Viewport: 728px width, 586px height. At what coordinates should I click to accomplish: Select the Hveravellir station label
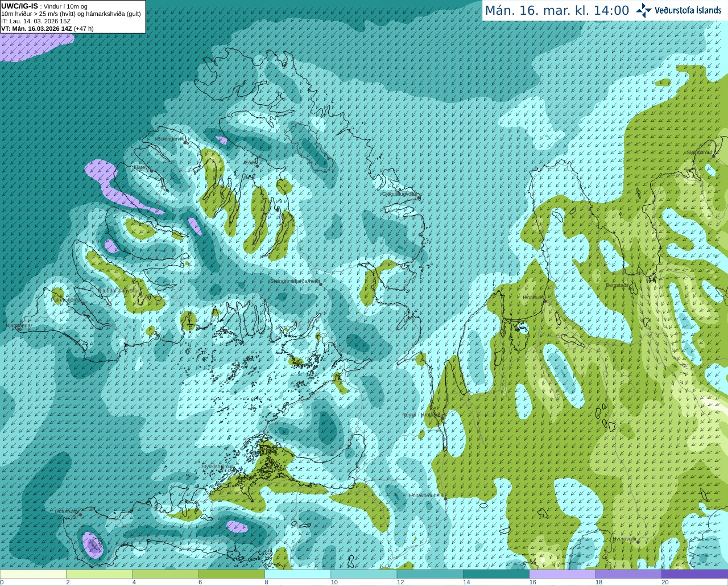[x=624, y=538]
